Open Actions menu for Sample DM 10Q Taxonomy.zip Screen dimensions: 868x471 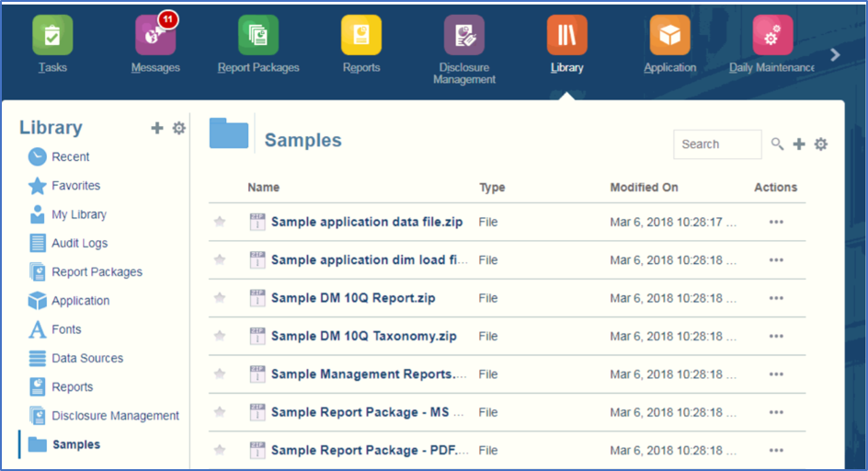(776, 337)
